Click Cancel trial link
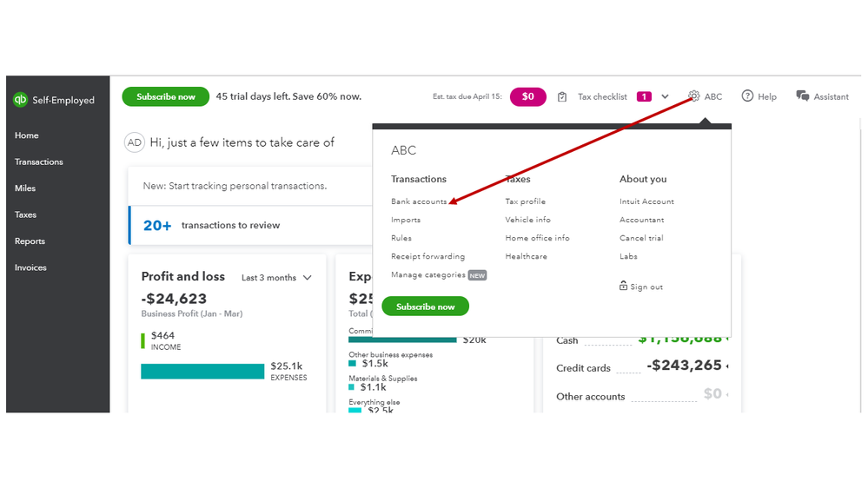The height and width of the screenshot is (488, 868). pyautogui.click(x=641, y=238)
